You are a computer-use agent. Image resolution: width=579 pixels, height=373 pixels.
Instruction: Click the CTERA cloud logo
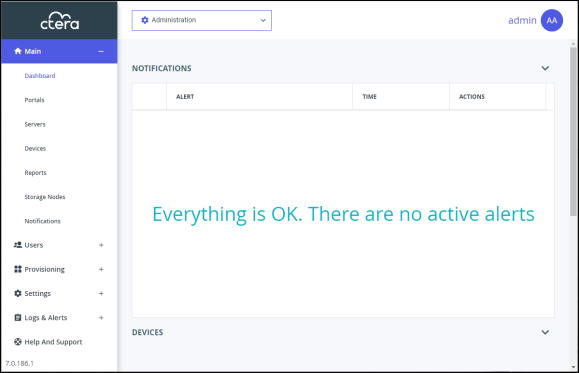coord(59,21)
